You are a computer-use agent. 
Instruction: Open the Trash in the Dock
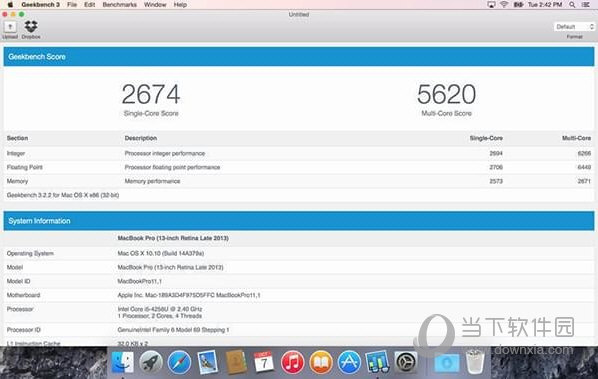475,361
